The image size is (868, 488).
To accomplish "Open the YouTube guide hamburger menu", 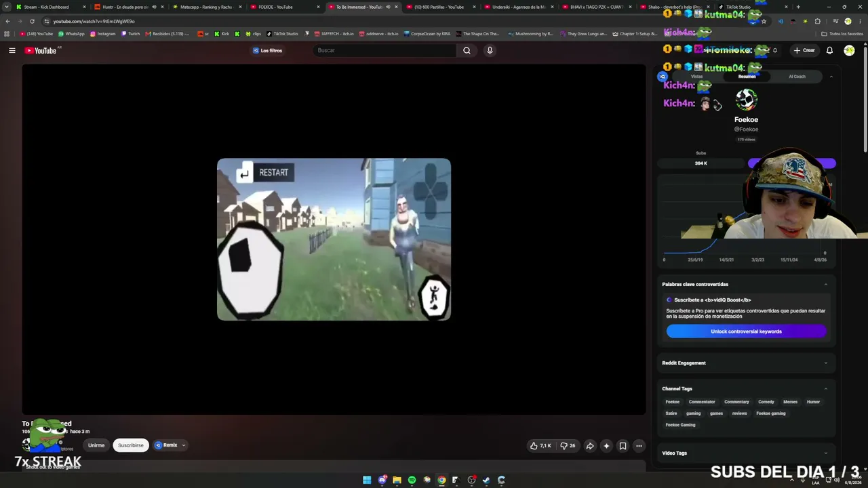I will (12, 50).
